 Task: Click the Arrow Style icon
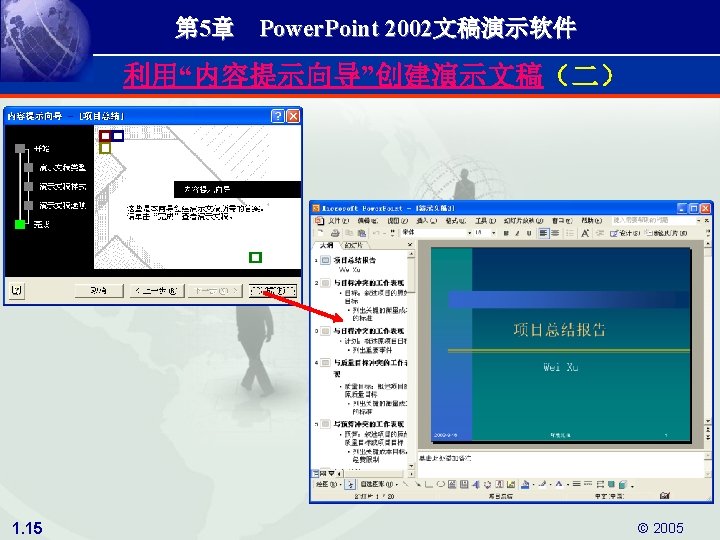point(600,484)
